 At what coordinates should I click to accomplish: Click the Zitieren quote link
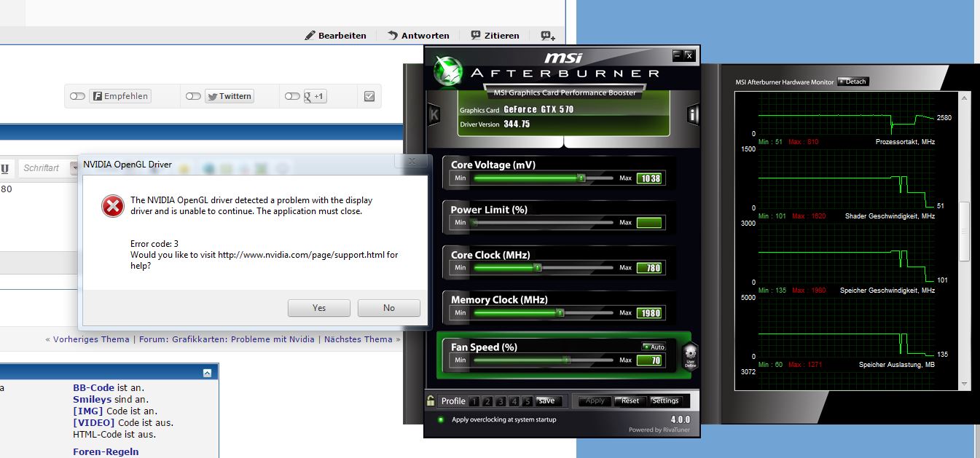coord(495,35)
